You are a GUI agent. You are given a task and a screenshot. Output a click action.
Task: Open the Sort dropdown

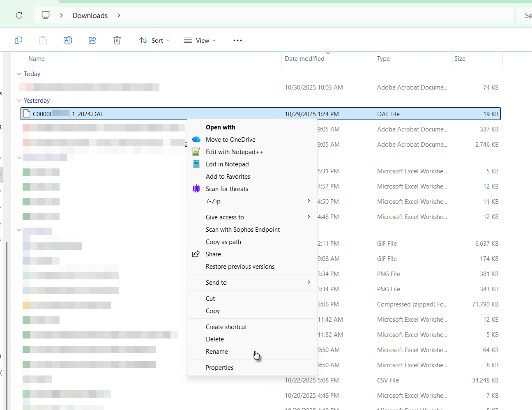[x=154, y=40]
